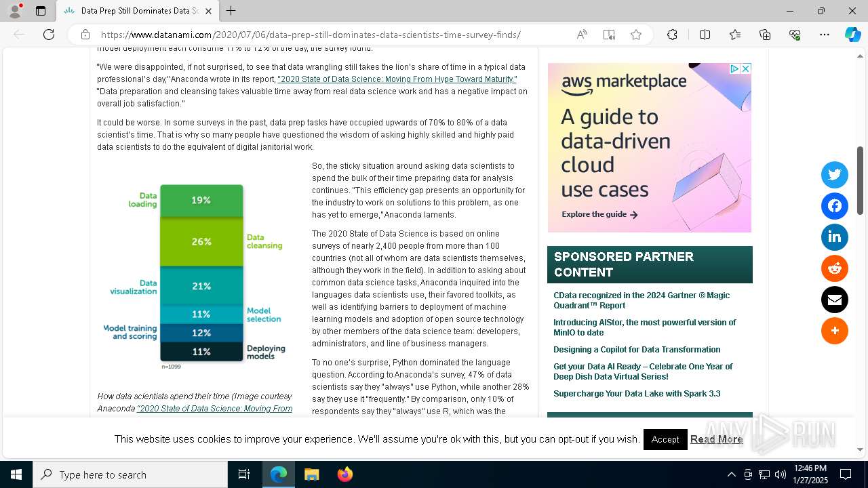Screen dimensions: 868x488
Task: Open the Favorites list
Action: coord(735,35)
